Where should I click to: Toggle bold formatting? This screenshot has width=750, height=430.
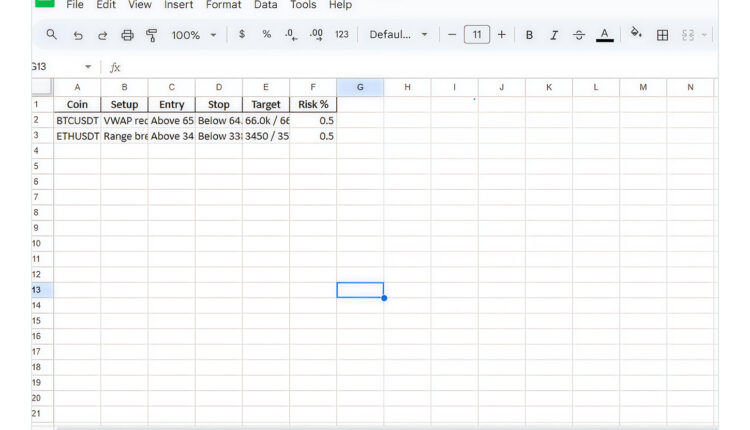tap(529, 35)
